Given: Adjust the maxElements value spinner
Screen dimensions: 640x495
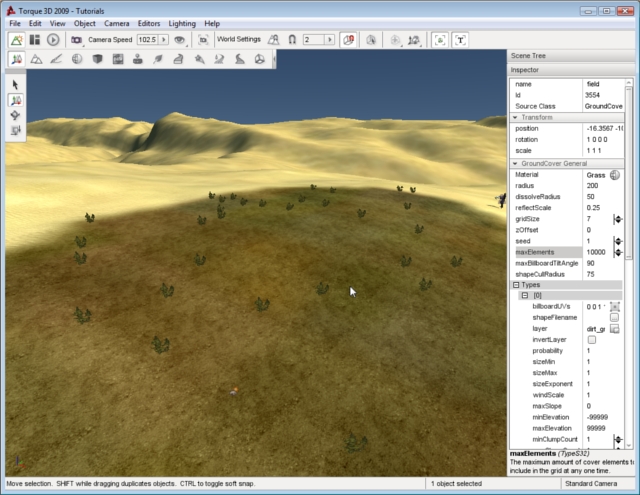Looking at the screenshot, I should point(617,253).
